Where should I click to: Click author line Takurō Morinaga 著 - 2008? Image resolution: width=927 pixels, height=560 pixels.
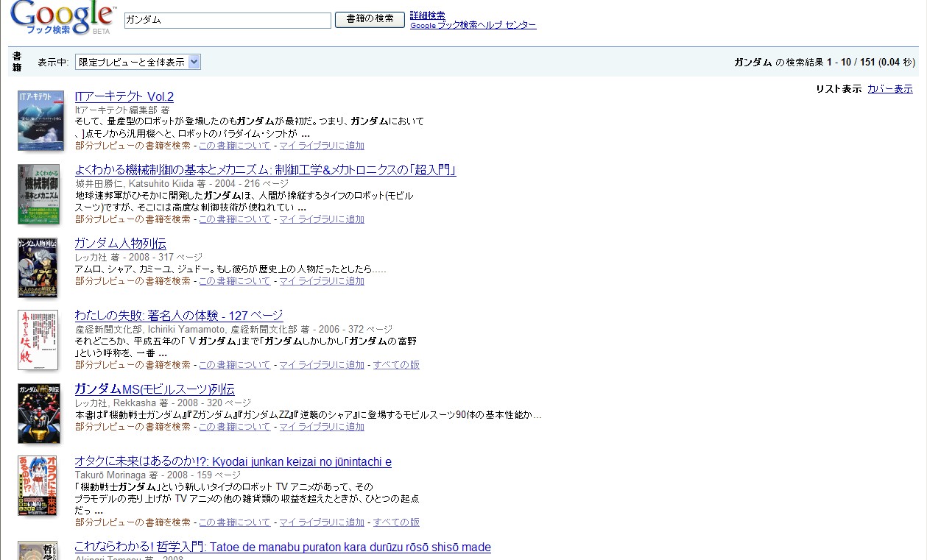click(x=158, y=475)
